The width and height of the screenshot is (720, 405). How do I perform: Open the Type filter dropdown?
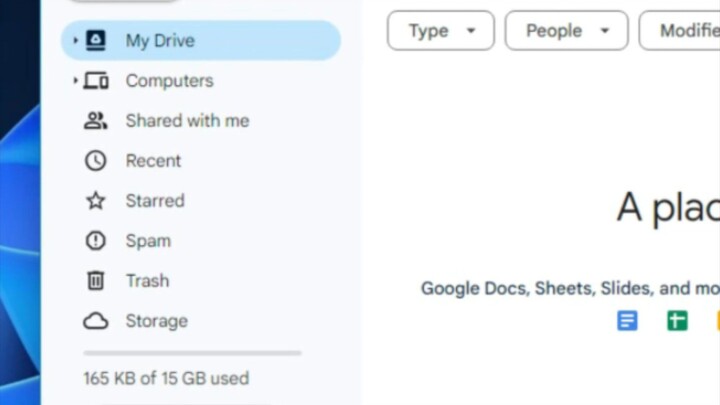pyautogui.click(x=441, y=31)
